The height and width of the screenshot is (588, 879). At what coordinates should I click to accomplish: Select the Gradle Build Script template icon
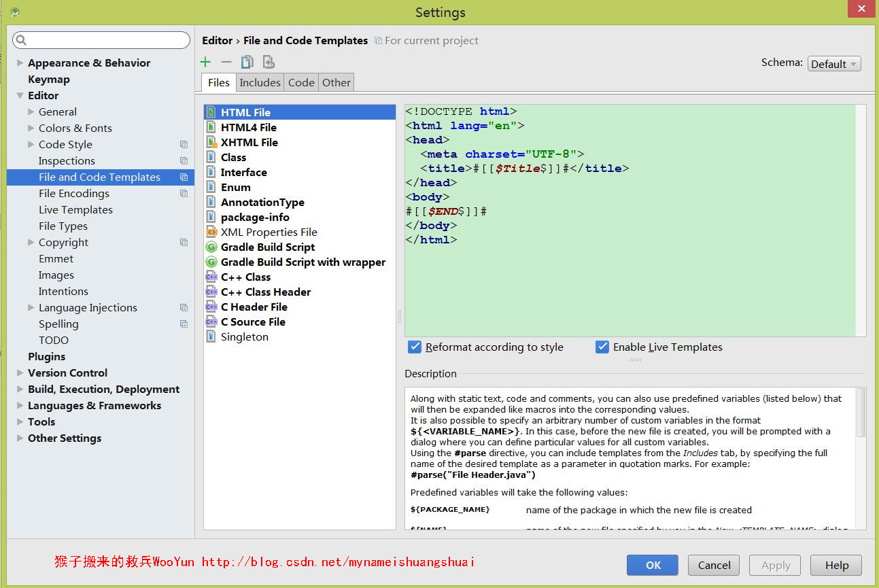click(211, 247)
